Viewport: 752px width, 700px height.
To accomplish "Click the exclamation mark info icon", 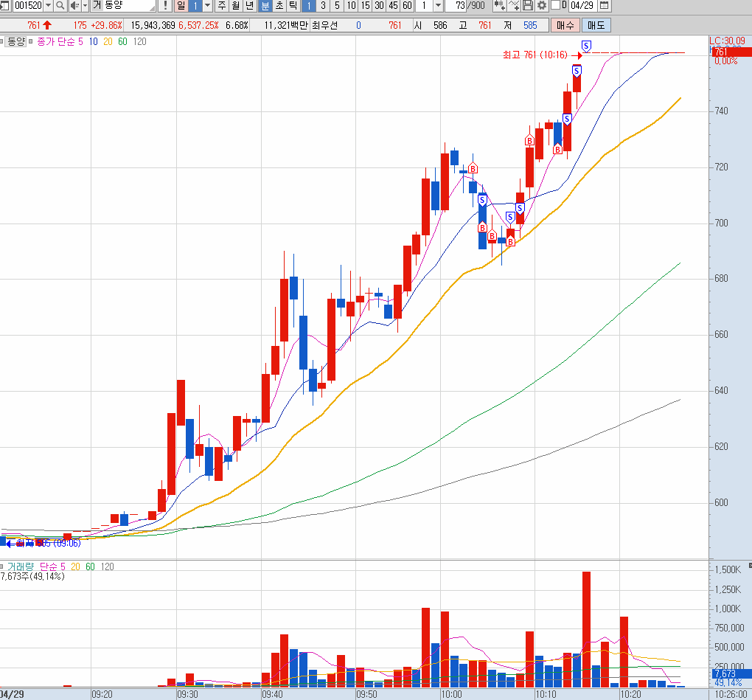I will click(165, 6).
